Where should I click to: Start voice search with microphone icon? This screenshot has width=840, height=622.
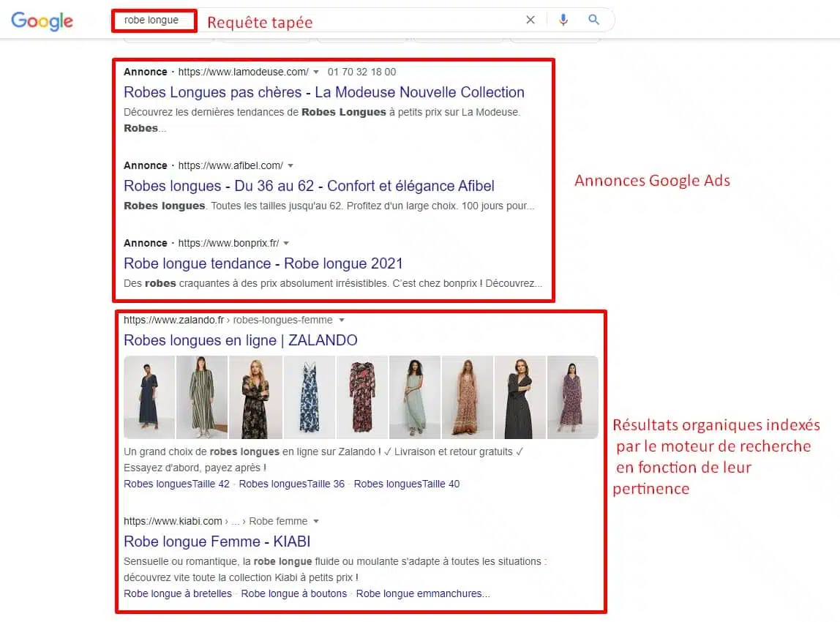click(563, 20)
